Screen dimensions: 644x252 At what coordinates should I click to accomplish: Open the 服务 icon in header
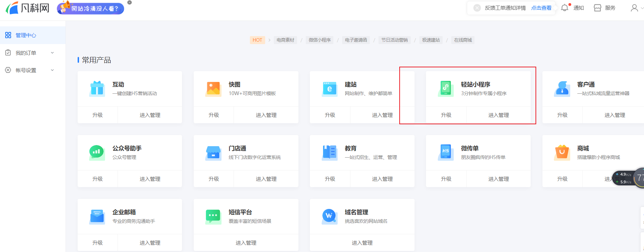[598, 8]
